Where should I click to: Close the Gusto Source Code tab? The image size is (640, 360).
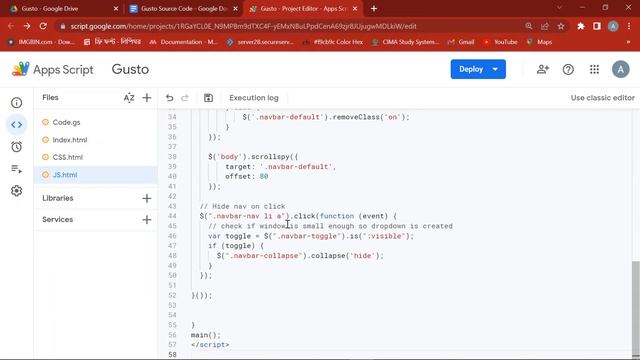(236, 9)
